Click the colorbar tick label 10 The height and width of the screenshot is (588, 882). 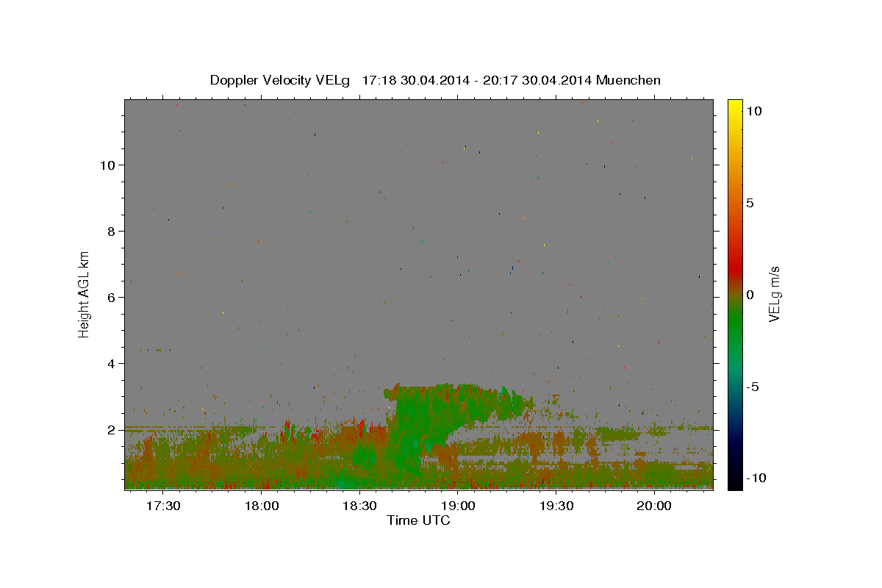(x=753, y=111)
